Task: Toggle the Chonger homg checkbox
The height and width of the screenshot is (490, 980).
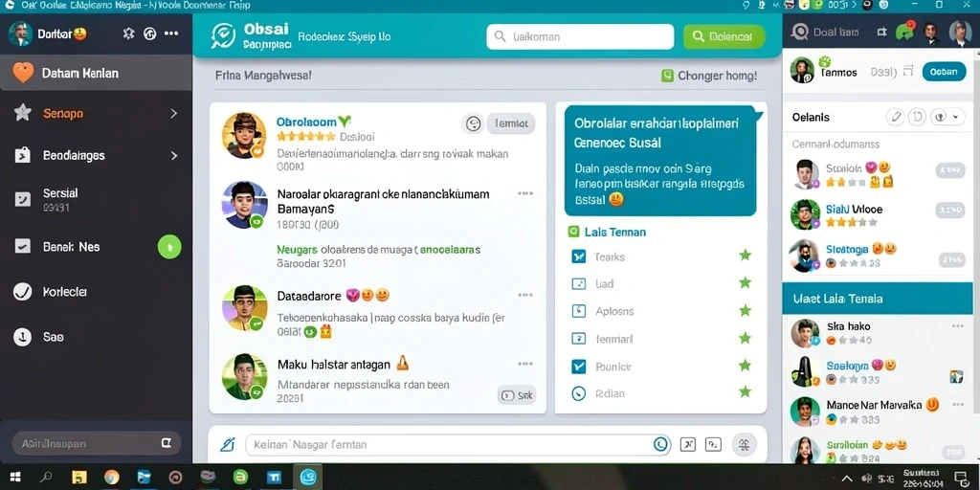Action: [x=667, y=76]
